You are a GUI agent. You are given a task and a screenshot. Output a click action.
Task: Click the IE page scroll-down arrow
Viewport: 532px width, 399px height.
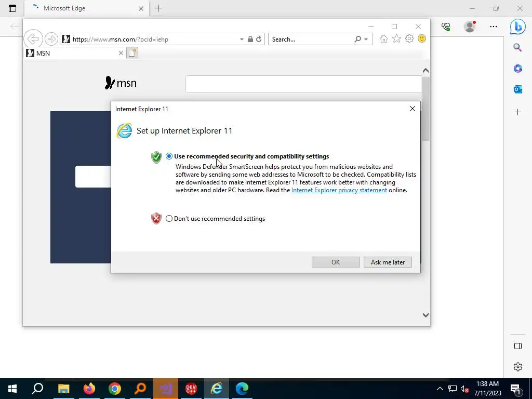[425, 315]
